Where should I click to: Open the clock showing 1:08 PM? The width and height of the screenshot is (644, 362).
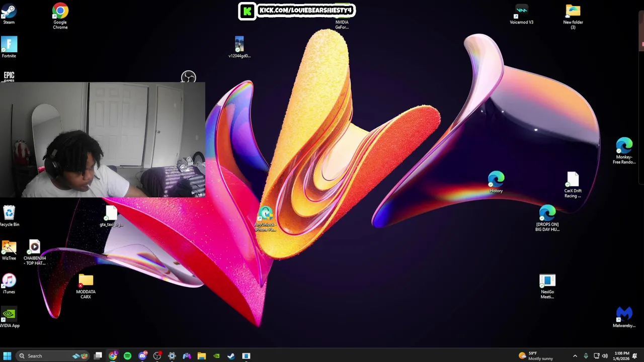[621, 356]
